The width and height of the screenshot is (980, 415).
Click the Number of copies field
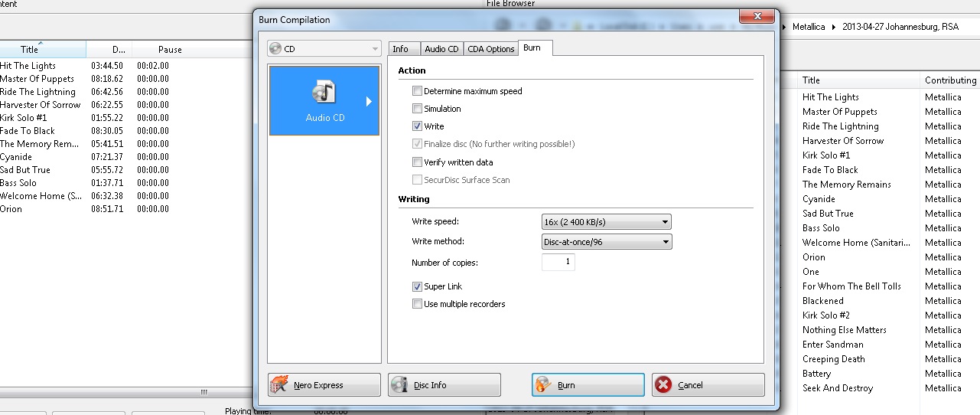pos(558,263)
